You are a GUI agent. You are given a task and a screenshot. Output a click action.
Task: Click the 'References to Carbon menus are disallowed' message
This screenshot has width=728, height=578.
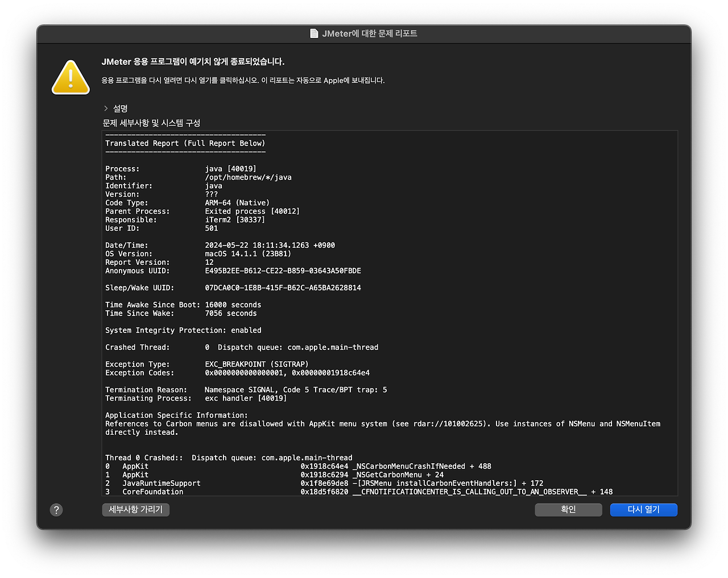click(383, 428)
